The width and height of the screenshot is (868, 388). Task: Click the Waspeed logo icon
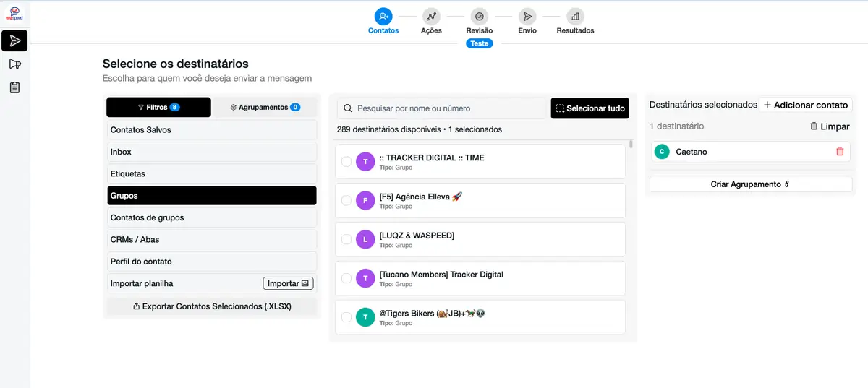pos(14,13)
